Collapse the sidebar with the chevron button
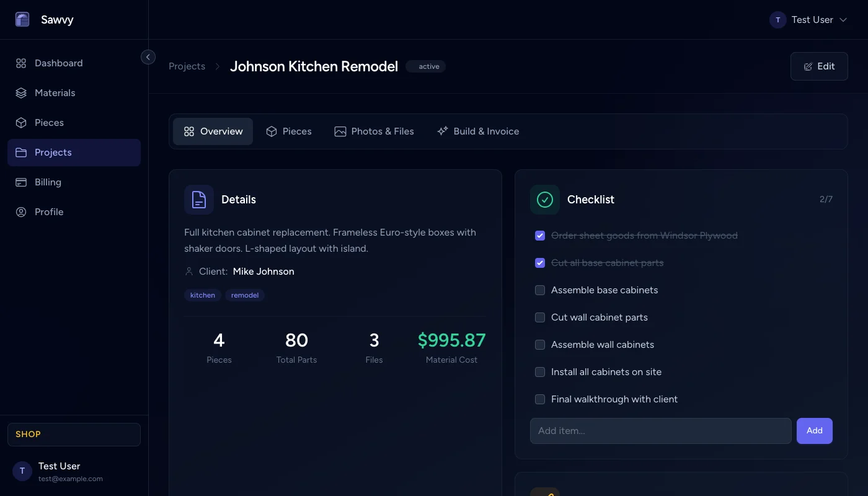 click(148, 56)
